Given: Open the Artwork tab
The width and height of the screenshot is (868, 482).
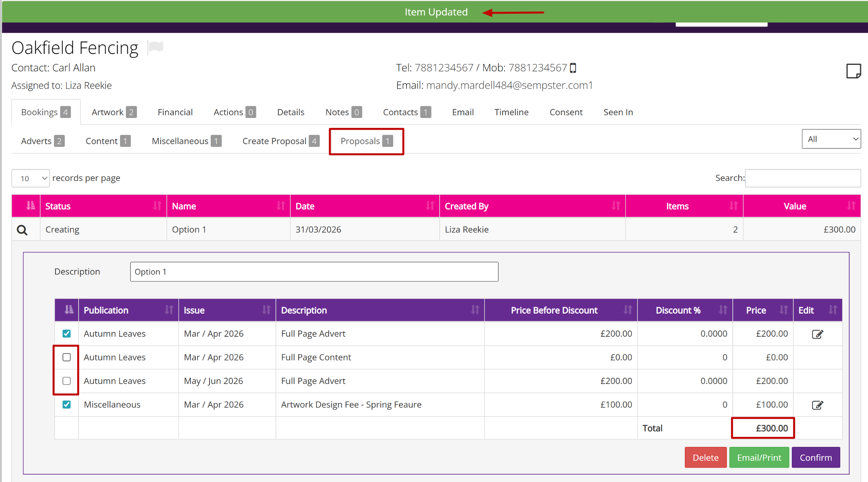Looking at the screenshot, I should pyautogui.click(x=114, y=112).
